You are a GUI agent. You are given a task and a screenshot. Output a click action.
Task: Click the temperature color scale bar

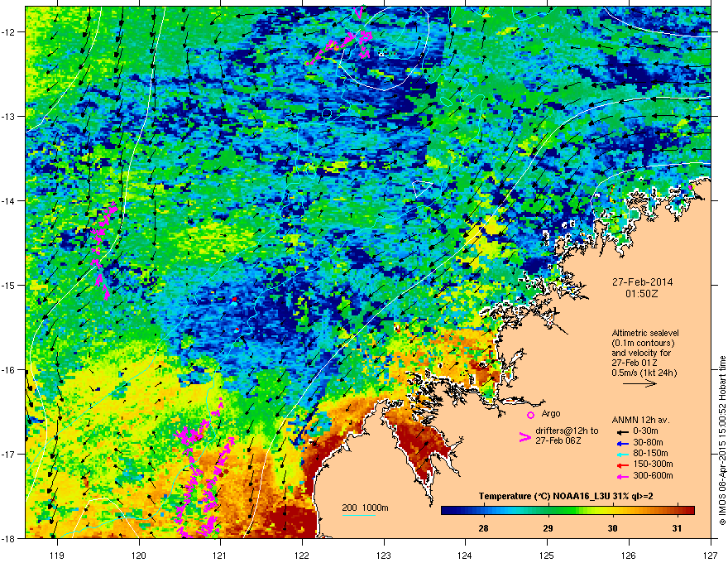[568, 511]
